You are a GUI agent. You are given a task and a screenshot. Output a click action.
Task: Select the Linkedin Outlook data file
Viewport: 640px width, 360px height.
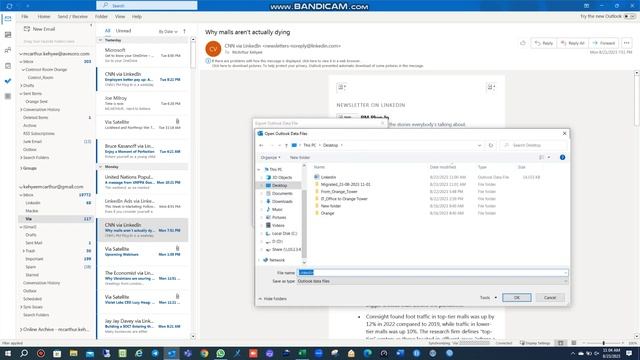click(328, 177)
